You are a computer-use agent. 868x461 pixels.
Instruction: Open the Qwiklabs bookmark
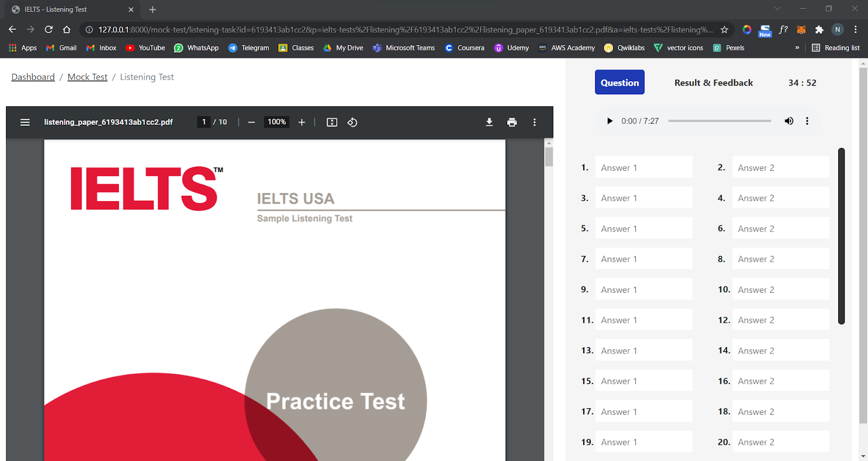coord(624,48)
